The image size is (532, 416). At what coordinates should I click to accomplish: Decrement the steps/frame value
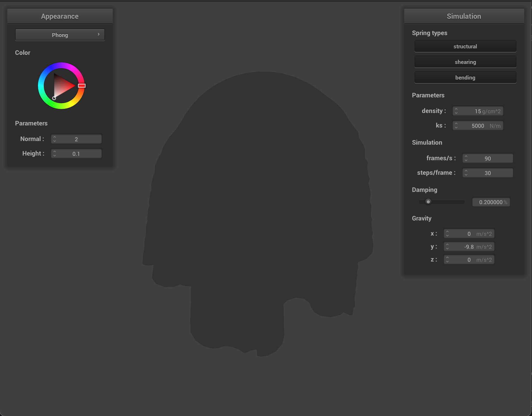[467, 174]
